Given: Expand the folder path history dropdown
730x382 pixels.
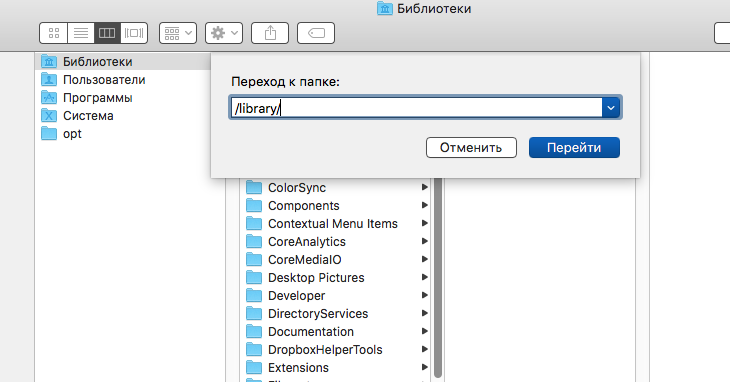Looking at the screenshot, I should tap(611, 108).
